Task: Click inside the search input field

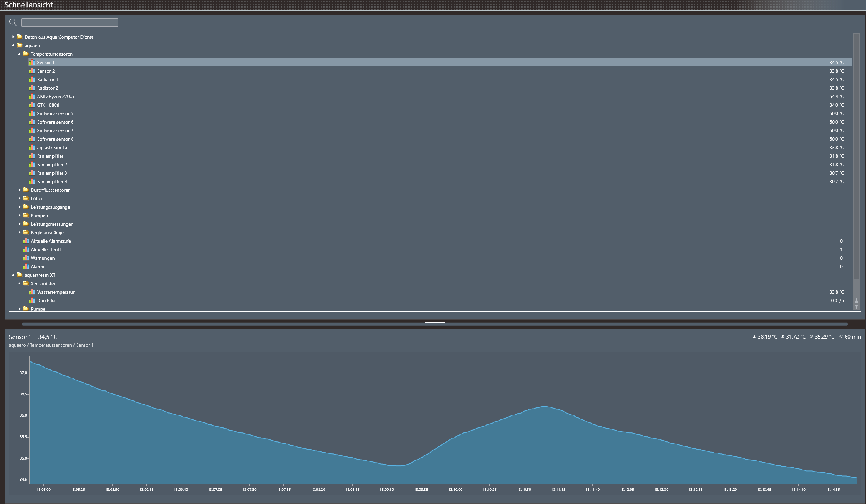Action: (70, 22)
